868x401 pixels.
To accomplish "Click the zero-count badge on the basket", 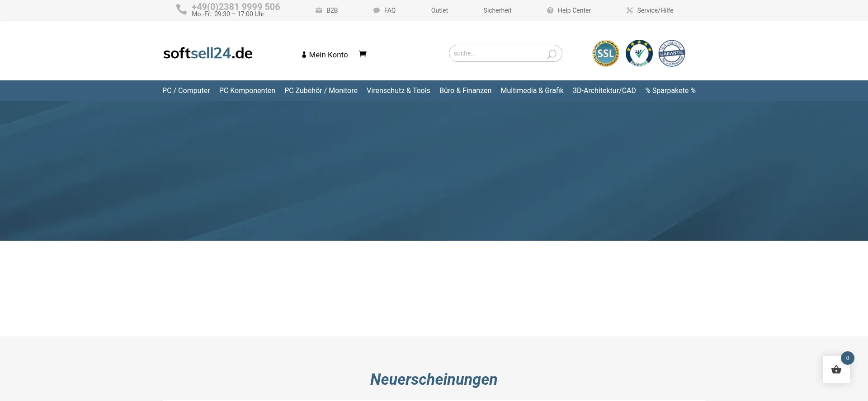I will pyautogui.click(x=847, y=358).
